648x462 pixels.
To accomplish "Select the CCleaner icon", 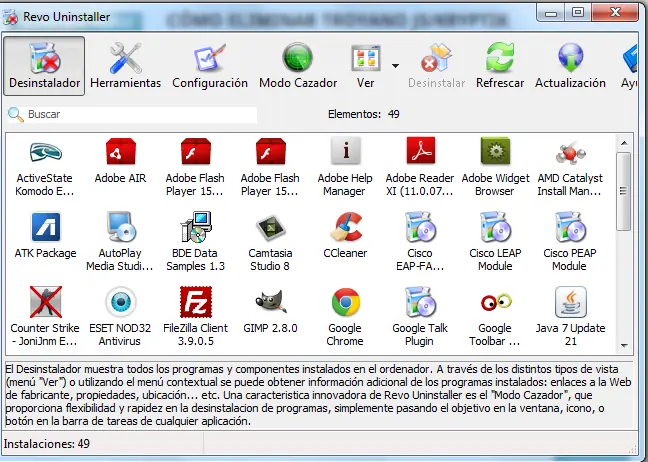I will click(x=346, y=226).
